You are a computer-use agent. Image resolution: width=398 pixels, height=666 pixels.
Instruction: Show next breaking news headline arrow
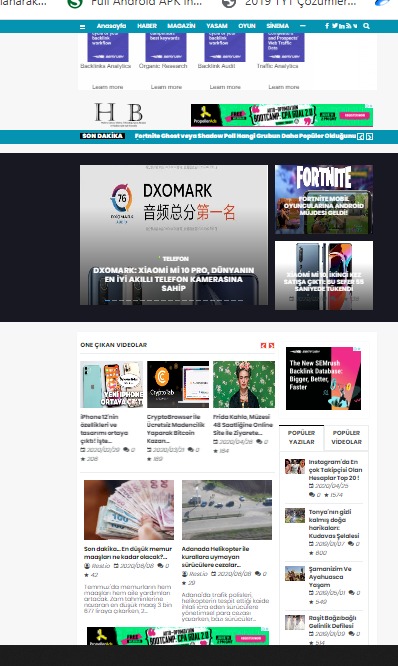coord(370,136)
